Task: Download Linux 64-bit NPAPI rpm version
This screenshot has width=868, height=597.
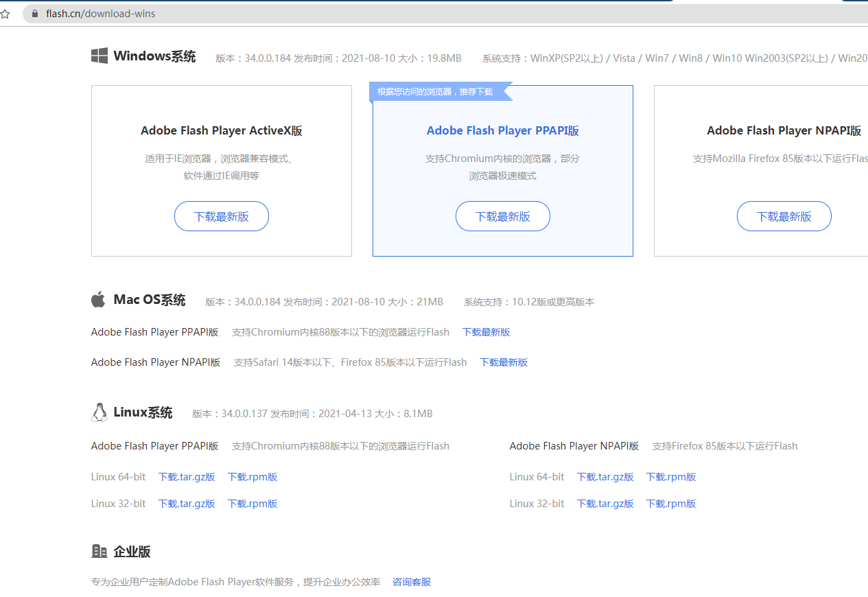Action: [x=671, y=477]
